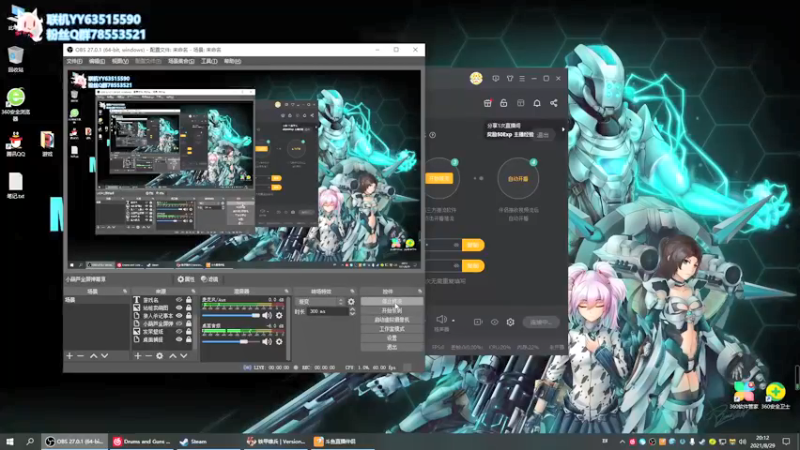Click the padlock icon in Douyu toolbar

click(x=504, y=103)
